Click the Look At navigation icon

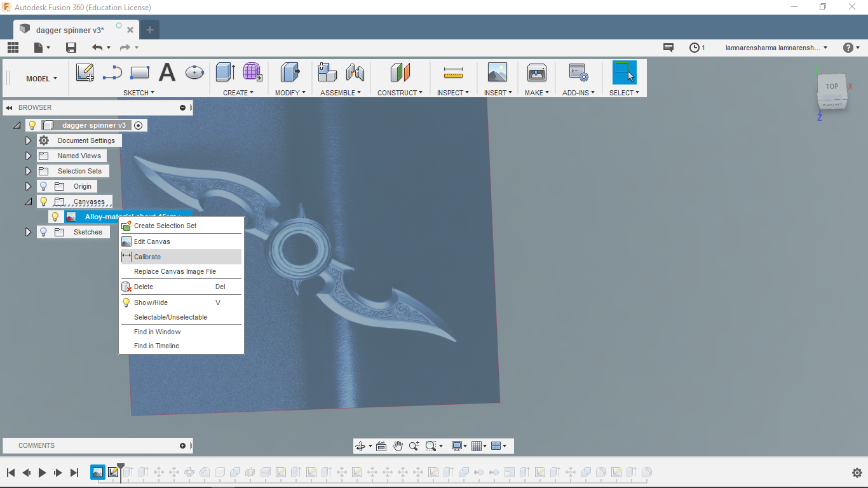point(381,446)
